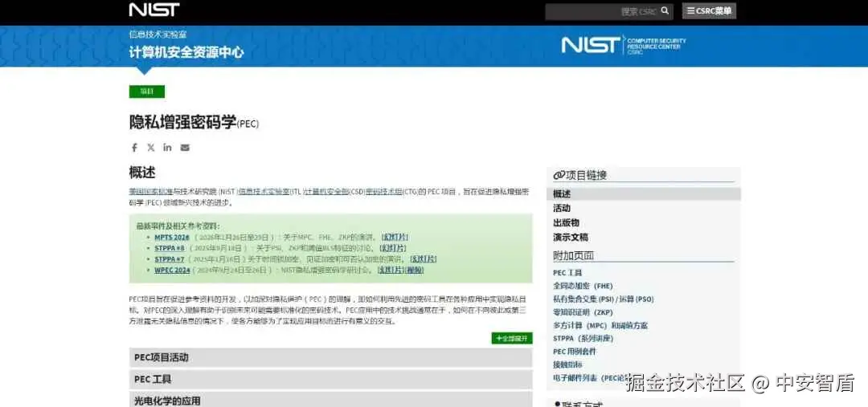Open the 美国国家标准 link in overview paragraph
Screen dimensions: 868x407
[151, 192]
